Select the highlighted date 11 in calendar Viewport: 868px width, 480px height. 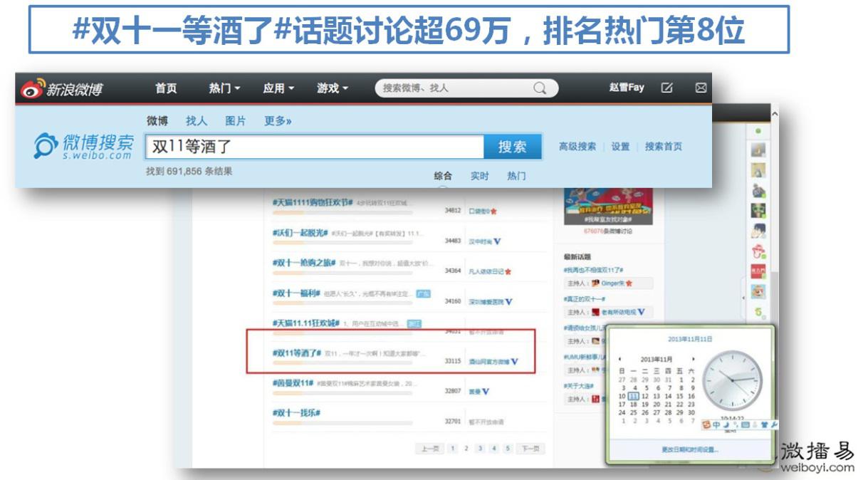point(634,397)
